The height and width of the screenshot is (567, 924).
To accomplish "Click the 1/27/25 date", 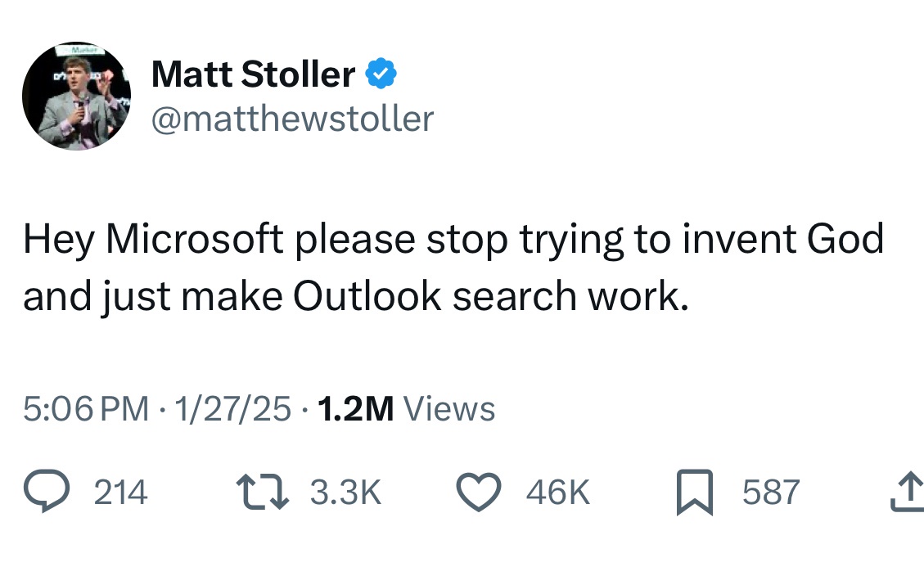I will point(231,409).
